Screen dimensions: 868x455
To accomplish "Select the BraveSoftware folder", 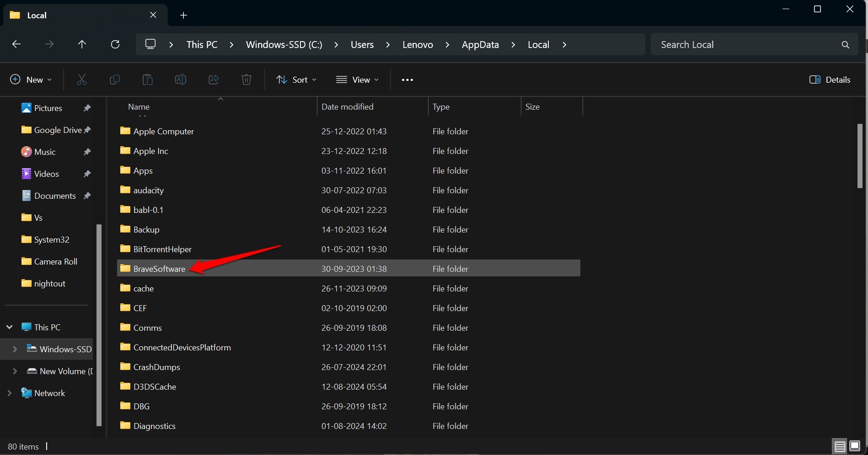I will 159,269.
